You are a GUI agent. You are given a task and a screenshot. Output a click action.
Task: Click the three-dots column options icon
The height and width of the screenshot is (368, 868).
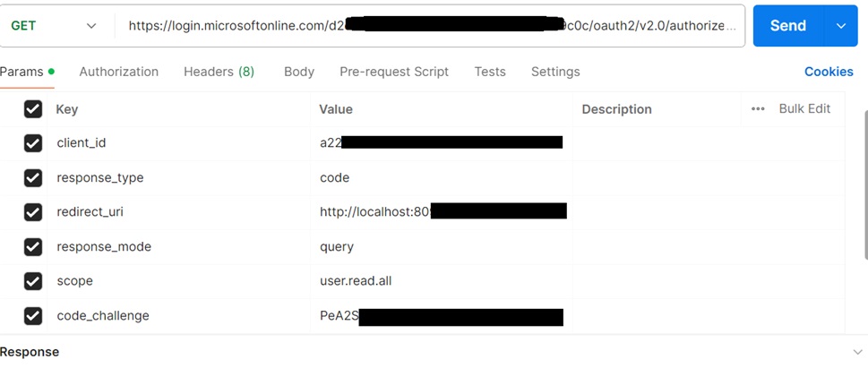(758, 109)
